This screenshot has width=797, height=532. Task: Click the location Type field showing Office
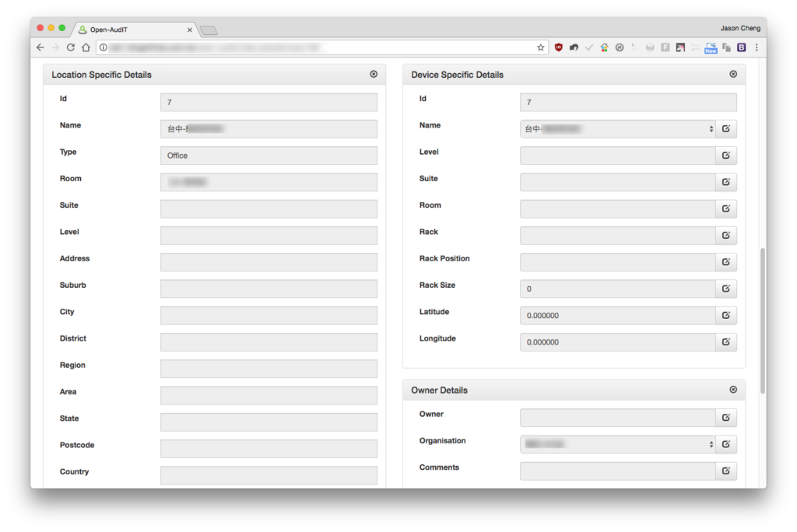(269, 156)
